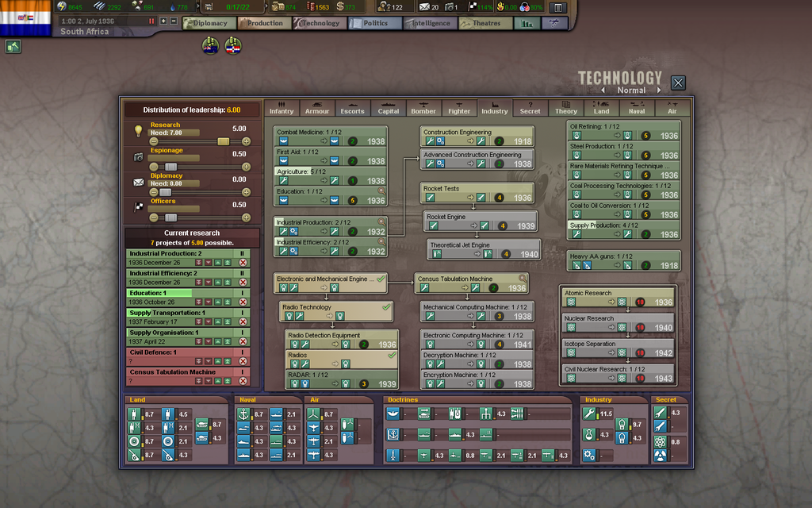The image size is (812, 508).
Task: Click the camera Espionage icon
Action: coord(138,156)
